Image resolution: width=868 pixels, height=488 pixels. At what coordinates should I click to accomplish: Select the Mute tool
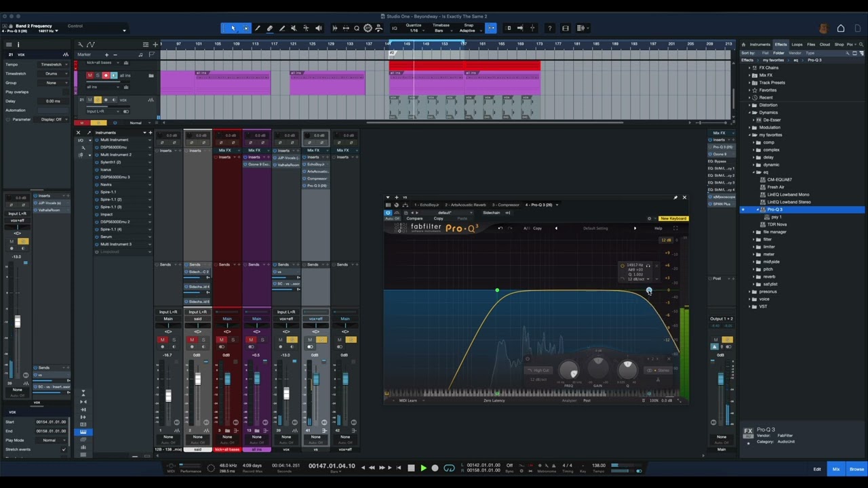[x=294, y=28]
